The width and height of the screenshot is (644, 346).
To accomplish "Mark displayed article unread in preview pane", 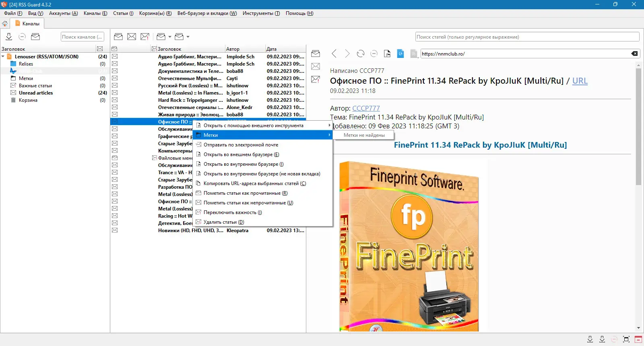I will click(x=316, y=66).
